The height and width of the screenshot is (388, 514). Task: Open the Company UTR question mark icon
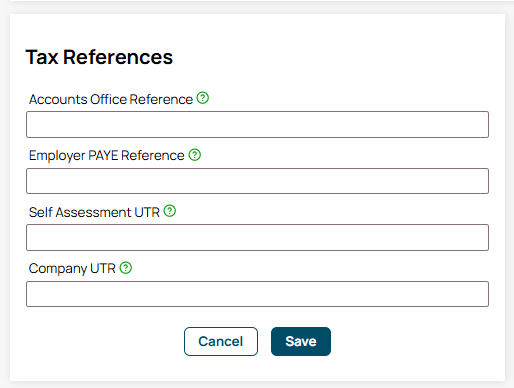click(x=126, y=268)
